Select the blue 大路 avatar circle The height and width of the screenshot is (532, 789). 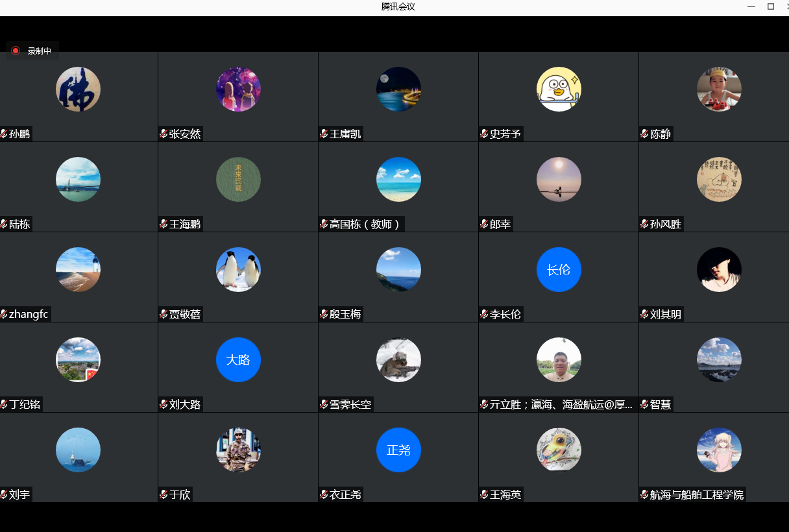(x=238, y=359)
